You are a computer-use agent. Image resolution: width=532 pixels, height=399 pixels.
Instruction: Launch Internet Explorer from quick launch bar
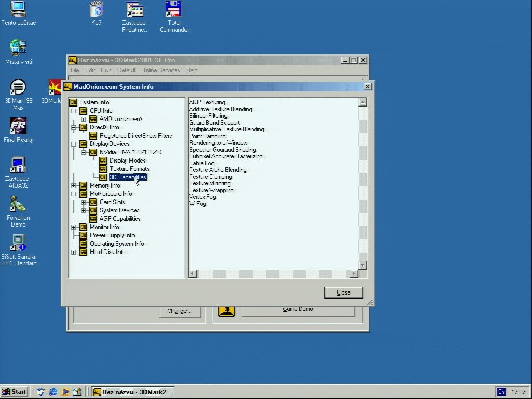[53, 392]
